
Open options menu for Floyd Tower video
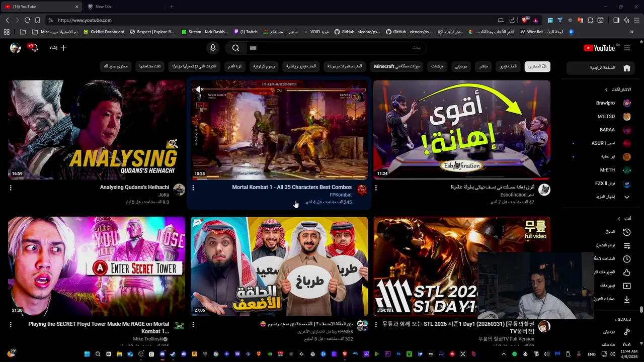click(x=11, y=325)
